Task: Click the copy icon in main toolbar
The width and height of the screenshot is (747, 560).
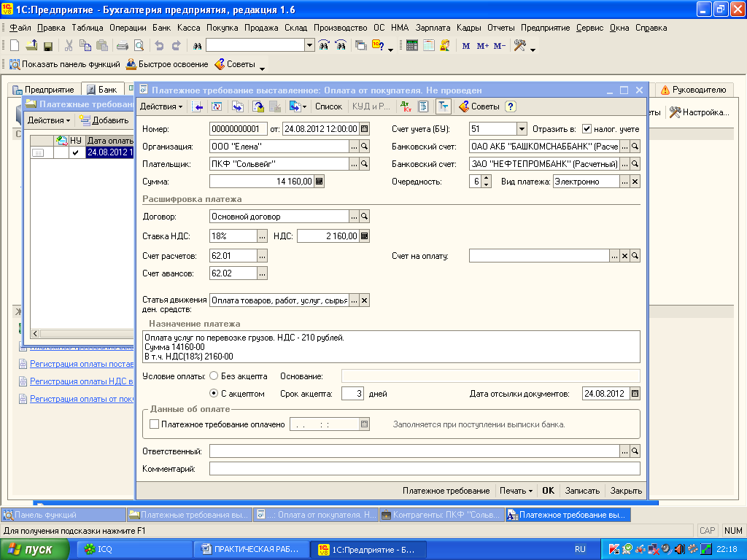Action: pyautogui.click(x=85, y=46)
